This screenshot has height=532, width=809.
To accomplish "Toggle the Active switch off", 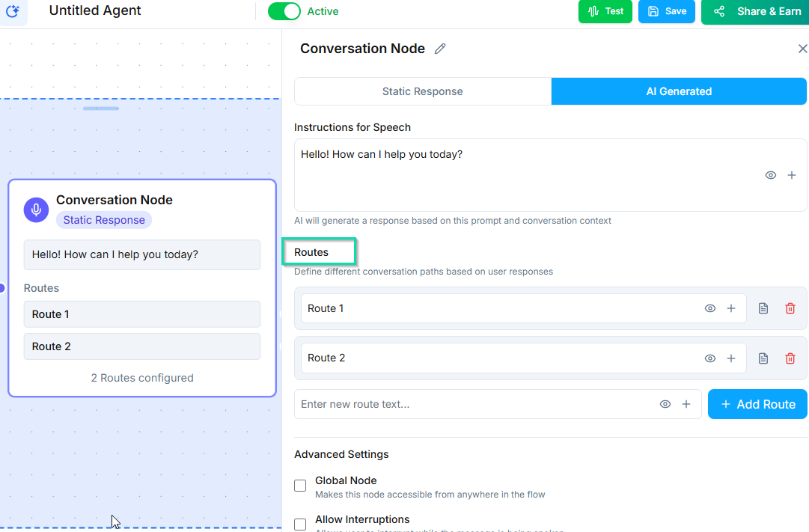I will [x=284, y=11].
